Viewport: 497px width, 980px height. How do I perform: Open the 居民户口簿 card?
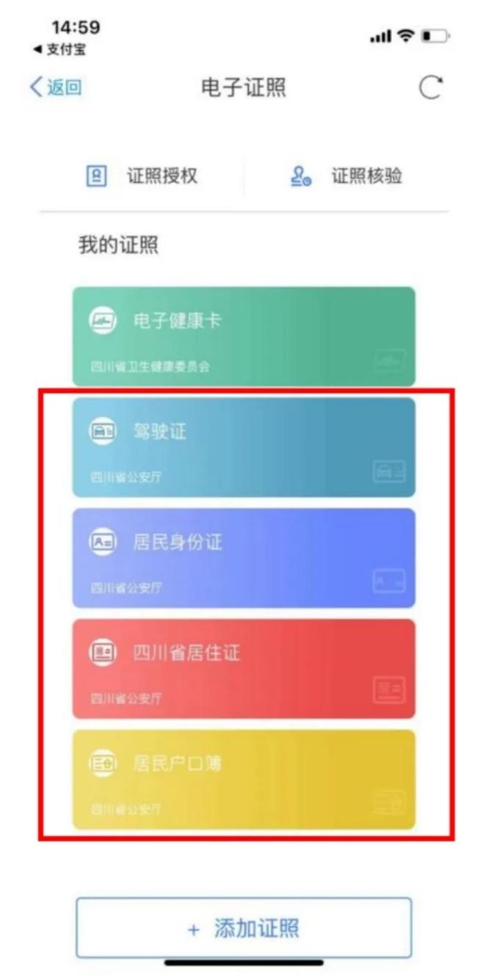[244, 780]
